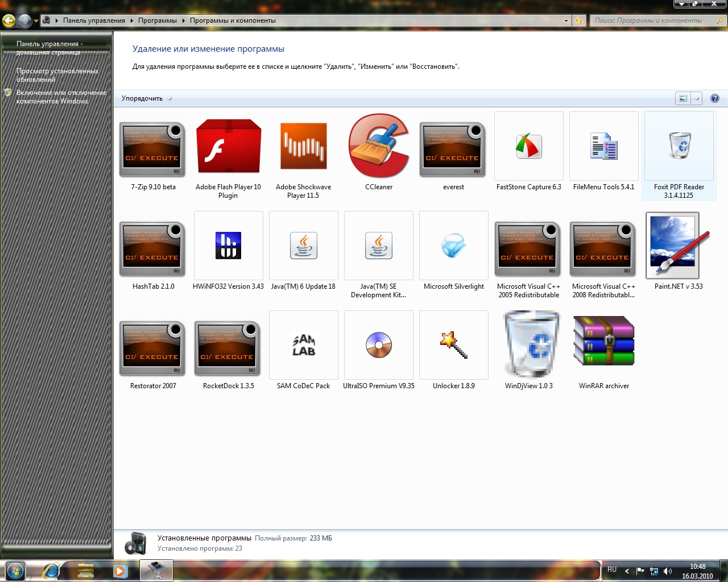Screen dimensions: 728x582
Task: Open Просмотр установленных обновлений link
Action: [x=57, y=75]
